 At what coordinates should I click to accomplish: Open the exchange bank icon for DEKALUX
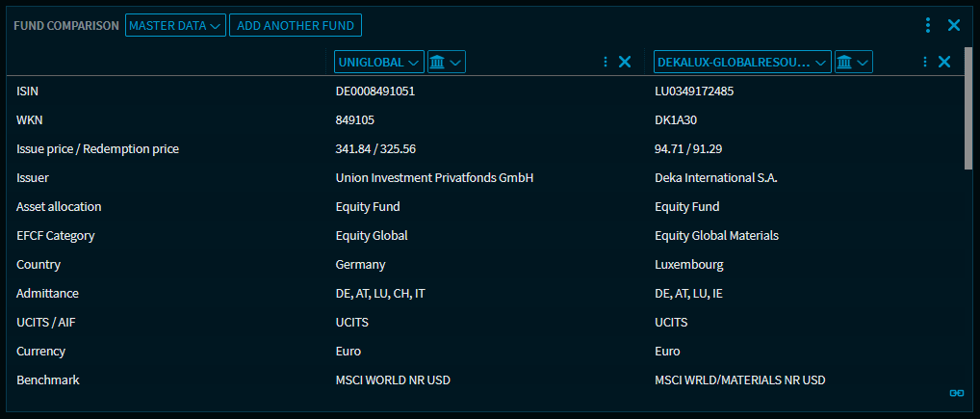853,63
